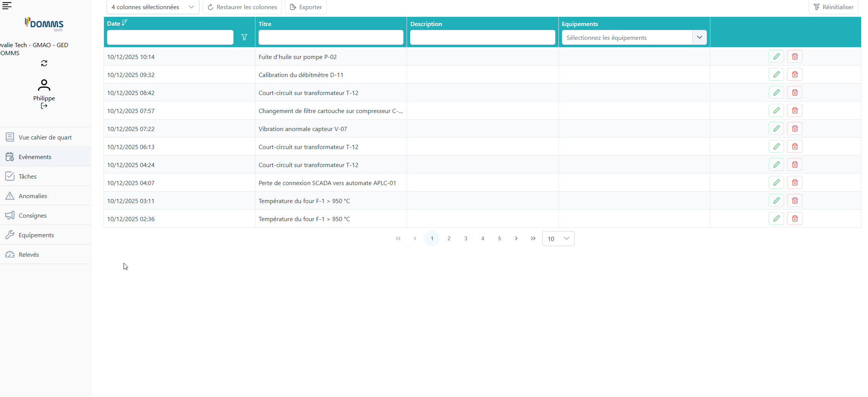Reset filters with Réinitialiser button
The image size is (868, 397).
click(833, 7)
